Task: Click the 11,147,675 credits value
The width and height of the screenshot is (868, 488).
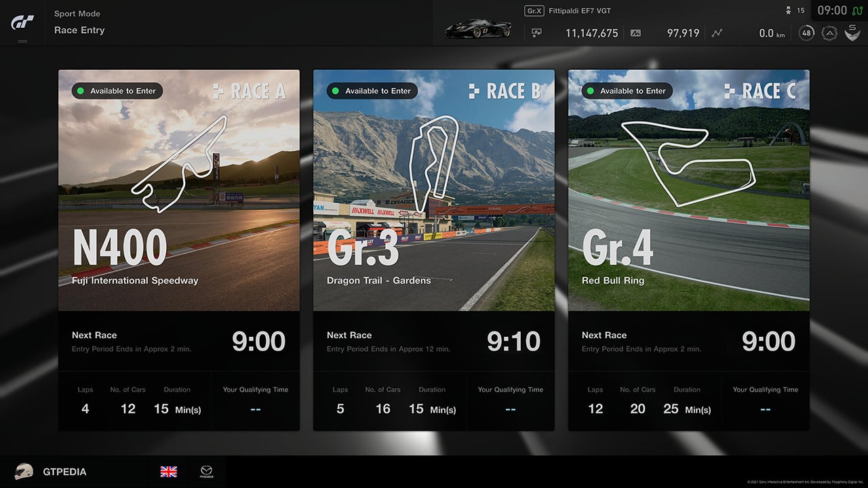Action: coord(592,33)
